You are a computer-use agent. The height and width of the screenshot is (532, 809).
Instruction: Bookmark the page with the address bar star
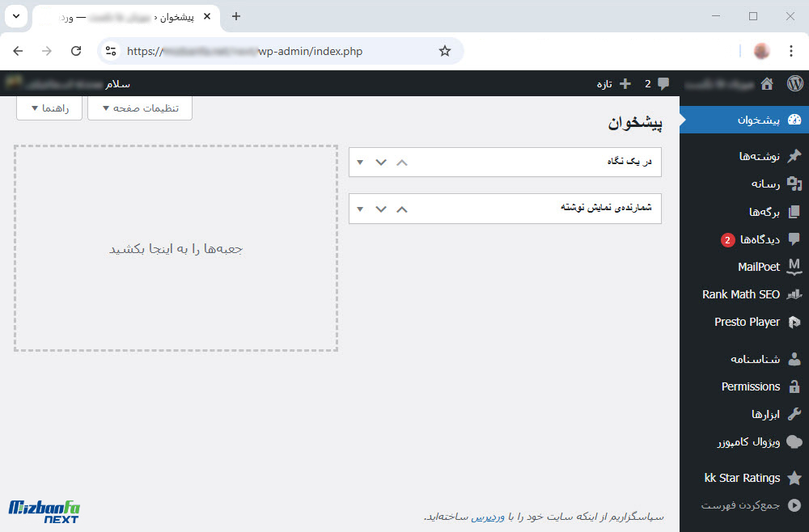pos(445,50)
